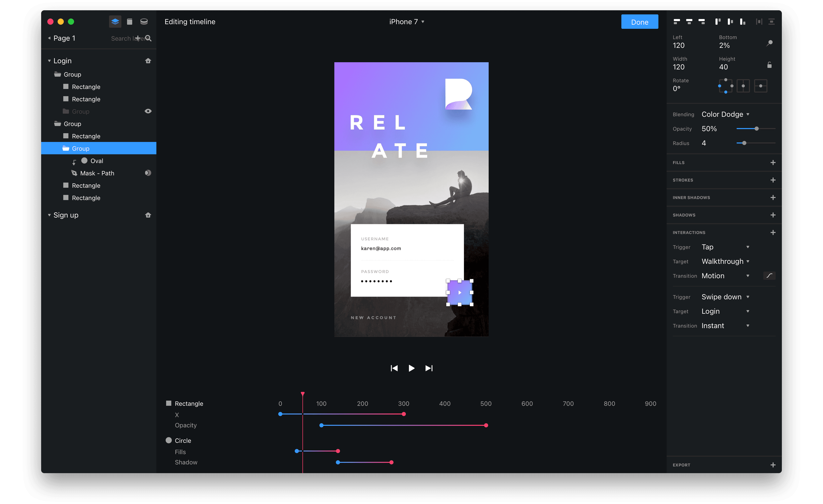Screen dimensions: 823x504
Task: Toggle the aspect ratio lock
Action: click(770, 65)
